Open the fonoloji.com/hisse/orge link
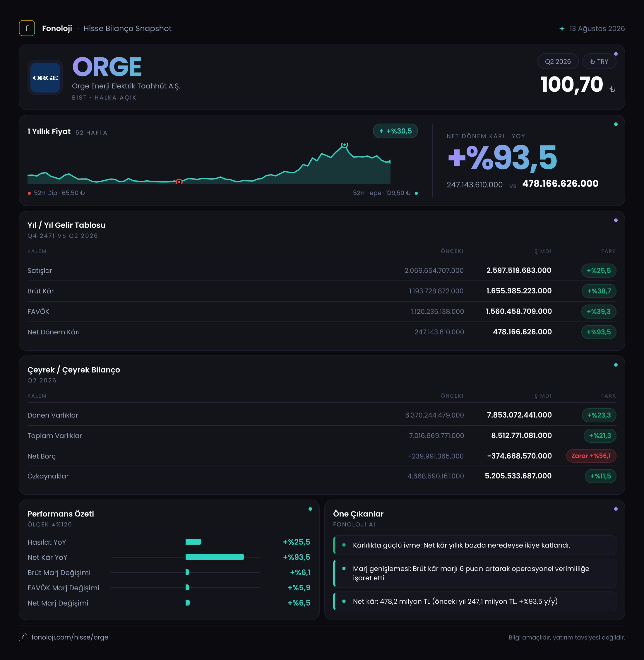This screenshot has height=660, width=644. coord(70,637)
